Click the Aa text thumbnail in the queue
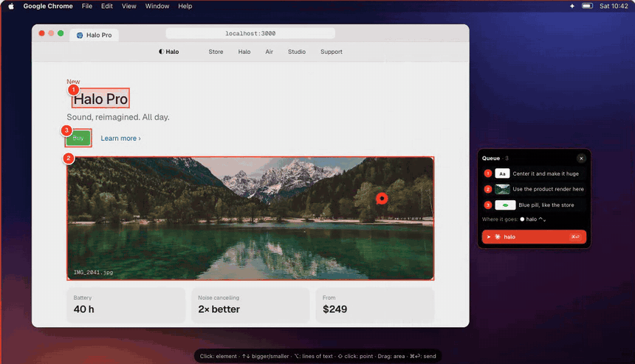Image resolution: width=635 pixels, height=364 pixels. click(x=502, y=174)
